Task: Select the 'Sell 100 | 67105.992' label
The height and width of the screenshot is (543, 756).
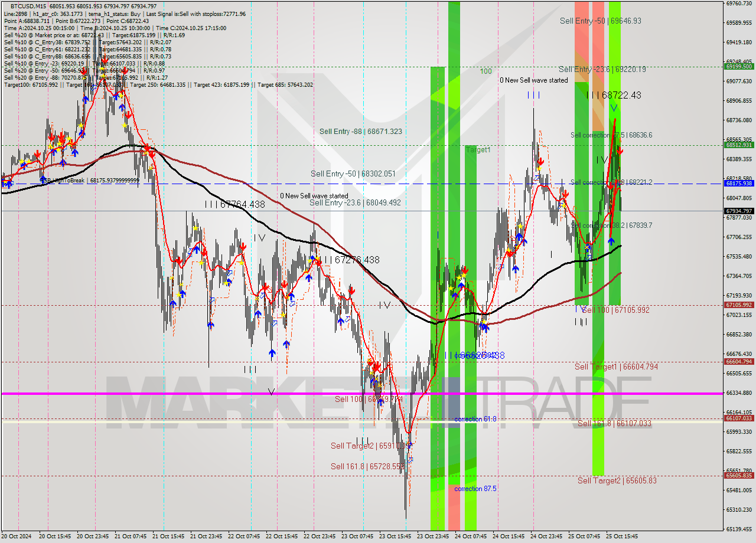Action: pyautogui.click(x=616, y=310)
